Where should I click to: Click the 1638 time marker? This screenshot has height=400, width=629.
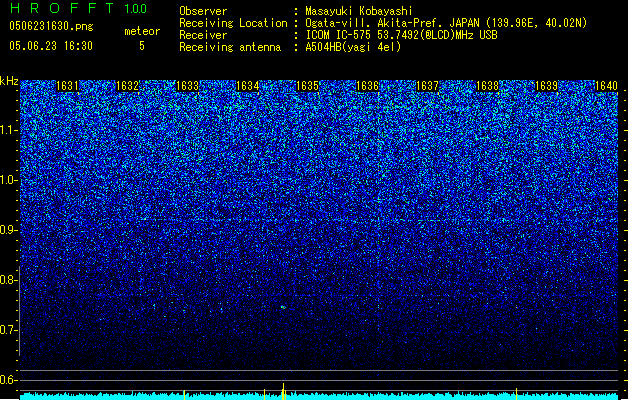coord(487,86)
